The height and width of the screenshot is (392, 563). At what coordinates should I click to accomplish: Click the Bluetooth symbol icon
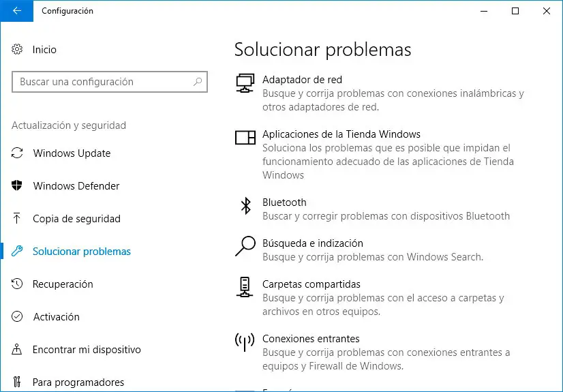245,206
